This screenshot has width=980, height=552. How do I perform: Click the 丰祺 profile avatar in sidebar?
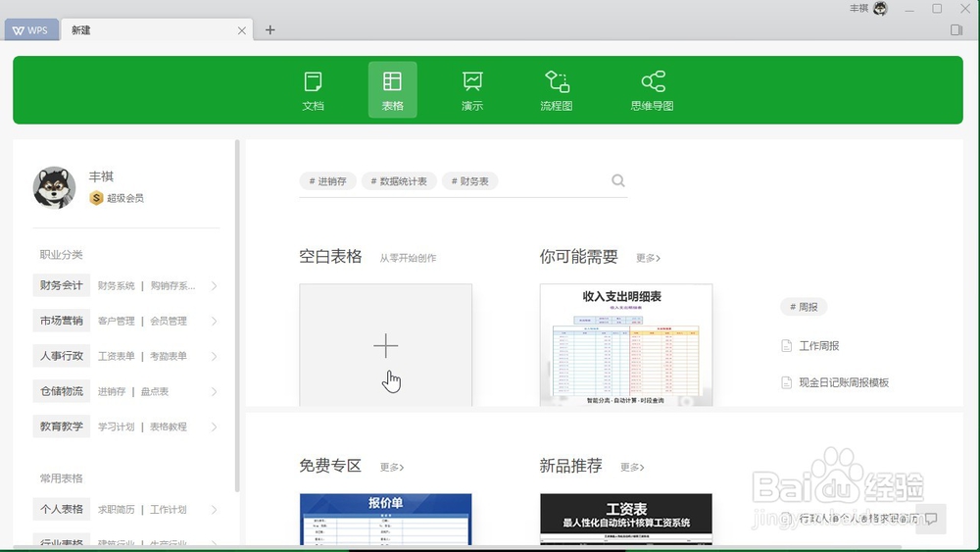tap(54, 187)
